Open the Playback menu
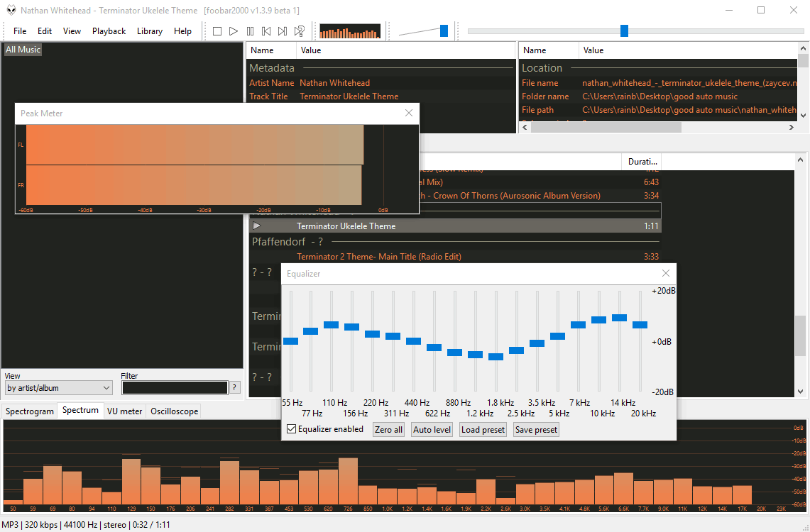Screen dimensions: 810x532 (109, 31)
